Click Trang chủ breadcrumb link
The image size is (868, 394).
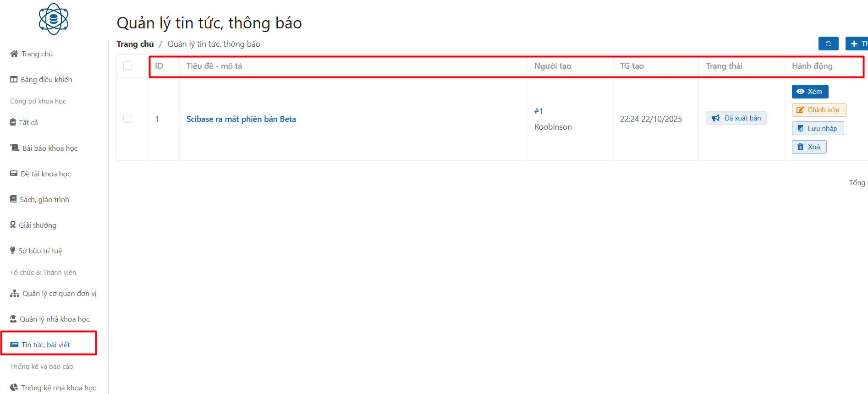[135, 44]
